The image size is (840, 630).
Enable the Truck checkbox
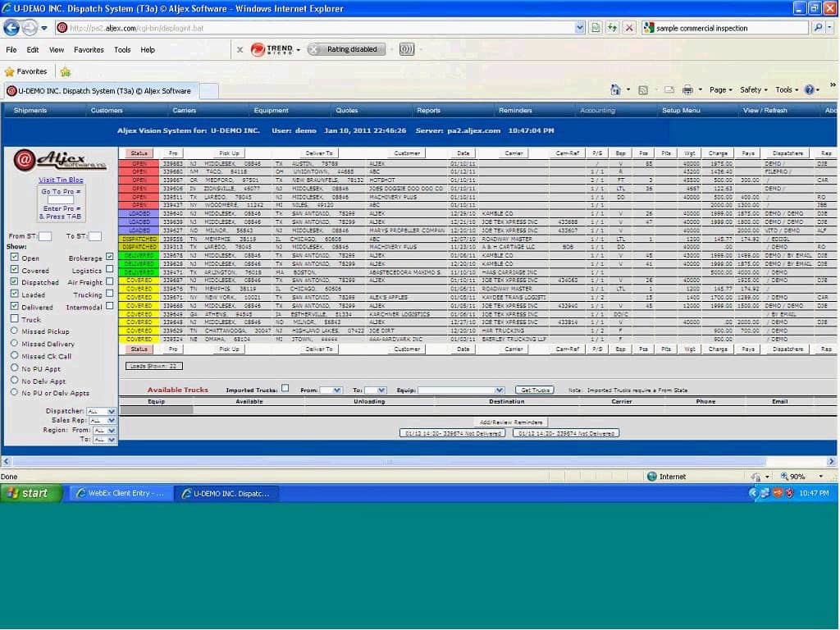(x=15, y=319)
